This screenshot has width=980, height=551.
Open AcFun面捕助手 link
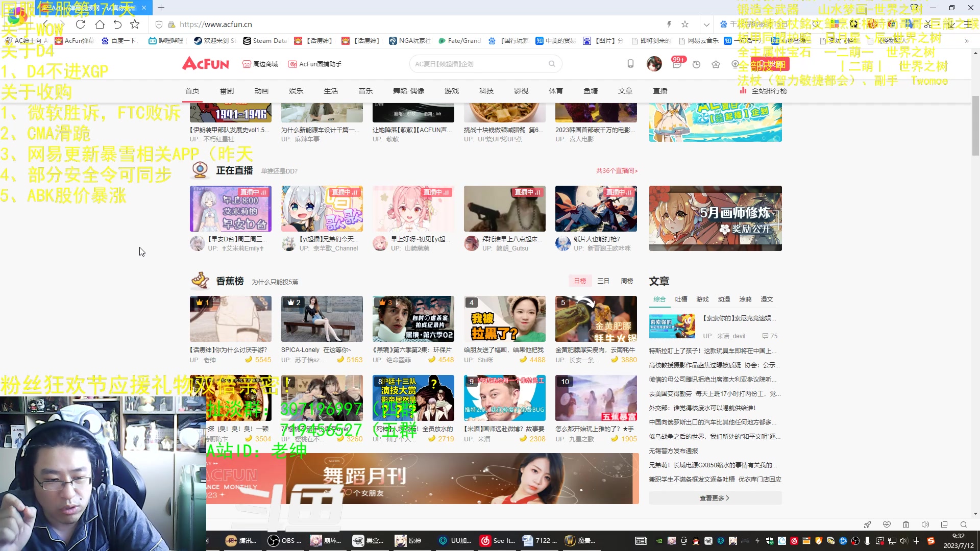(x=315, y=64)
